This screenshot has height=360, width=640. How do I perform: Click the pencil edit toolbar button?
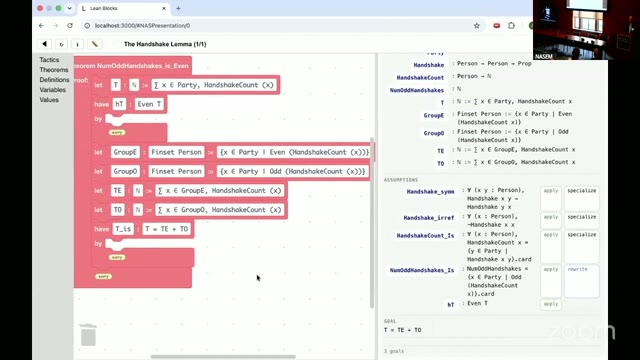(x=95, y=44)
